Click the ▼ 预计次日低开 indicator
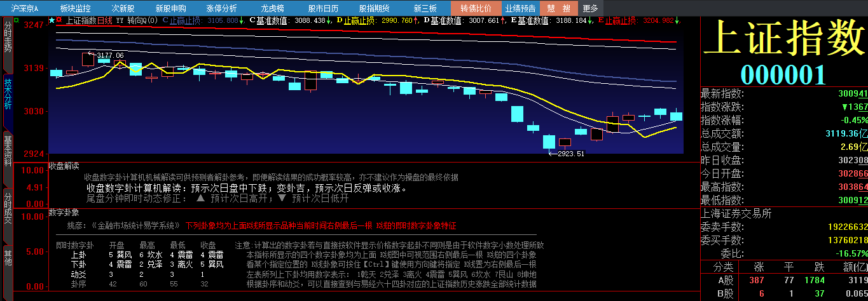 click(x=313, y=198)
